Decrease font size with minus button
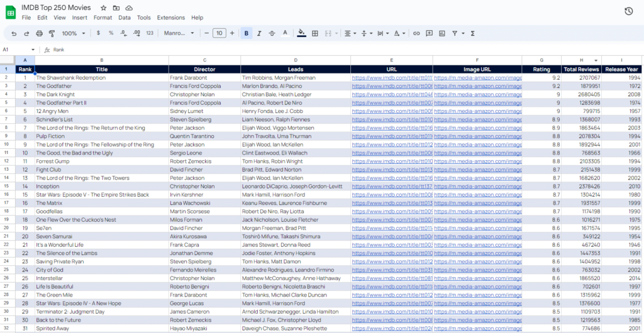644x333 pixels. coord(206,33)
